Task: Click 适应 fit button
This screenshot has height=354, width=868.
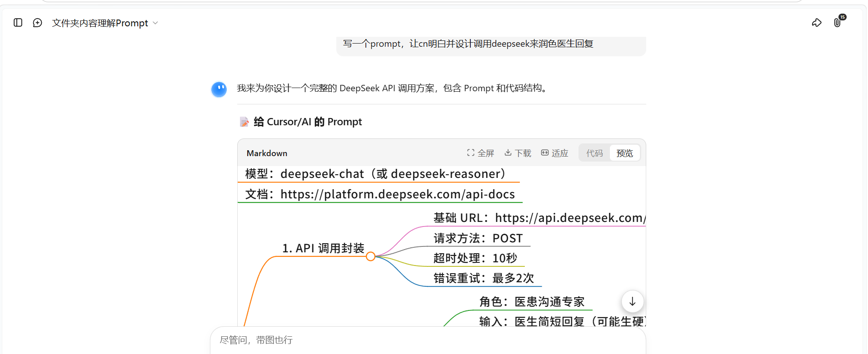Action: (554, 153)
